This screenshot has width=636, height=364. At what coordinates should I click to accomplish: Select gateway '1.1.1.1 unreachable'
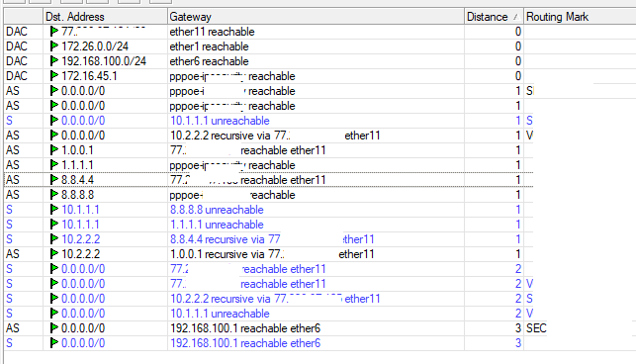pos(217,225)
